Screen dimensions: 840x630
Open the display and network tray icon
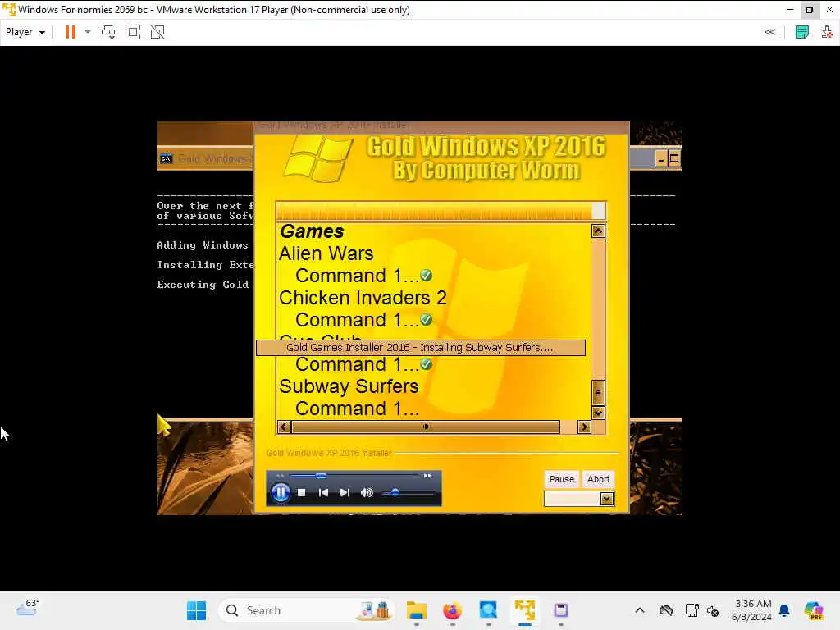click(x=692, y=610)
